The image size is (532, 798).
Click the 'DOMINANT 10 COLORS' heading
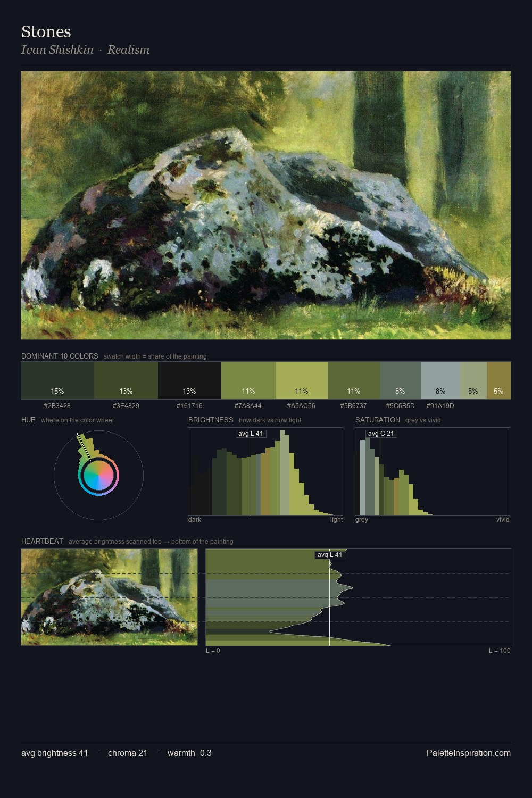(x=60, y=356)
